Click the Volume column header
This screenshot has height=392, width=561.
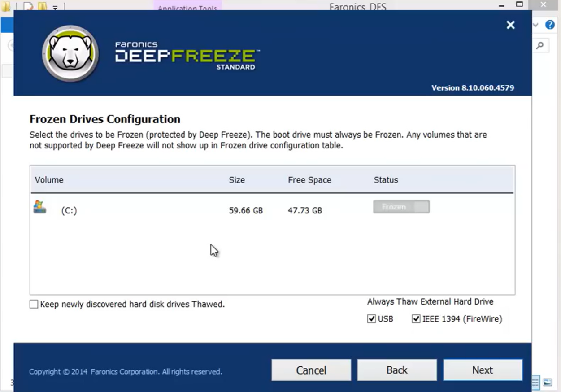click(x=49, y=180)
